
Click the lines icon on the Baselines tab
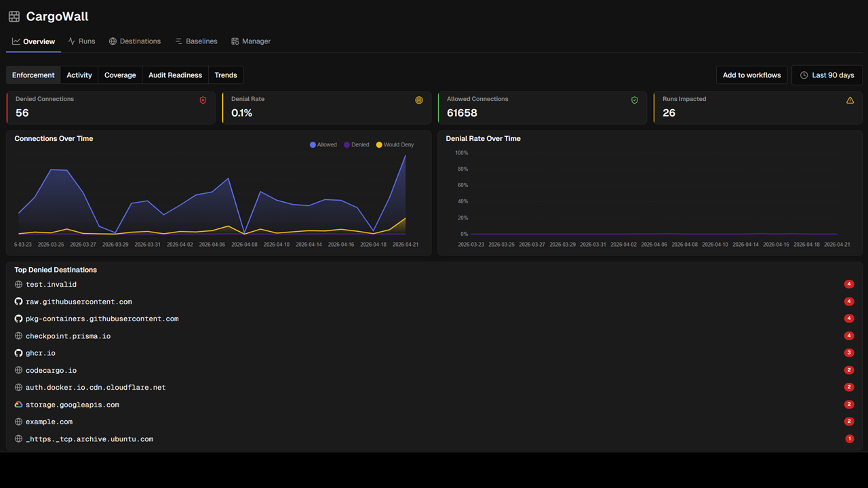pos(178,41)
